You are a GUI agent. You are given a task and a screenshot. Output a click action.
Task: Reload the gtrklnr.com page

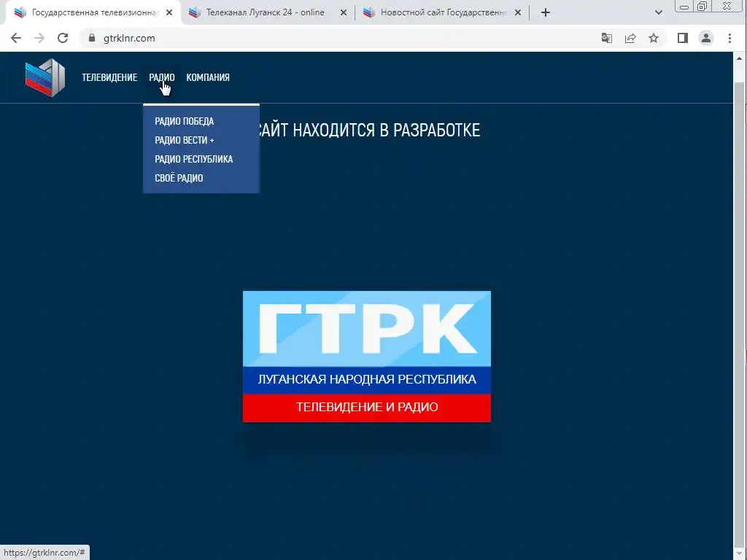(63, 38)
